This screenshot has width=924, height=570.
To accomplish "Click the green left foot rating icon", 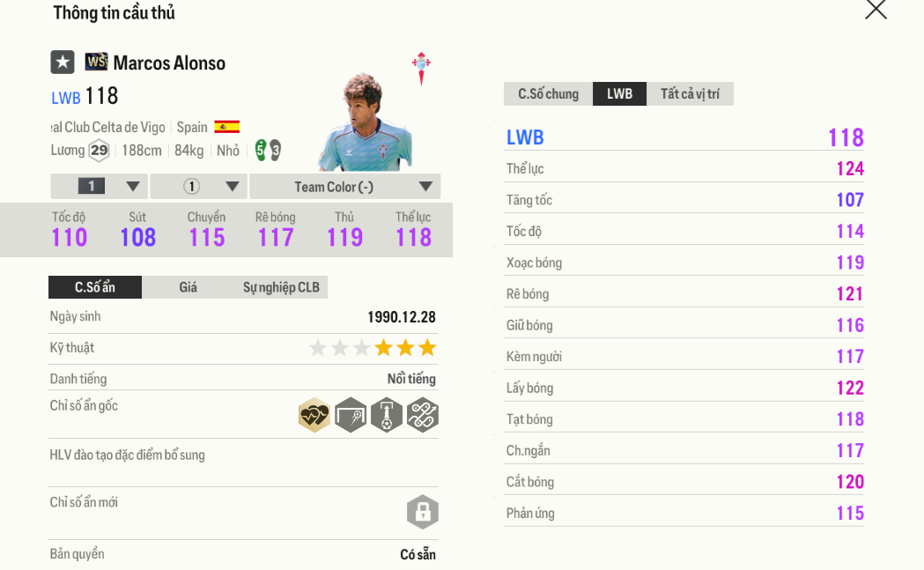I will pyautogui.click(x=261, y=150).
